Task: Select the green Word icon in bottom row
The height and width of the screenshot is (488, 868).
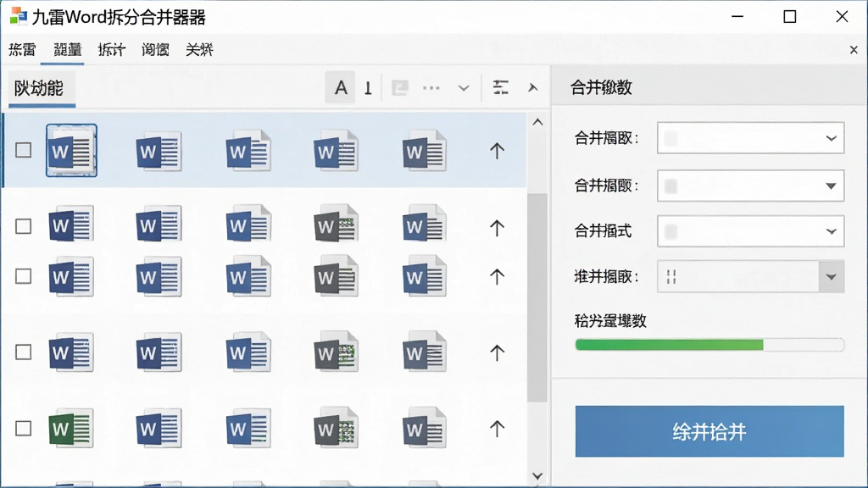Action: click(71, 428)
